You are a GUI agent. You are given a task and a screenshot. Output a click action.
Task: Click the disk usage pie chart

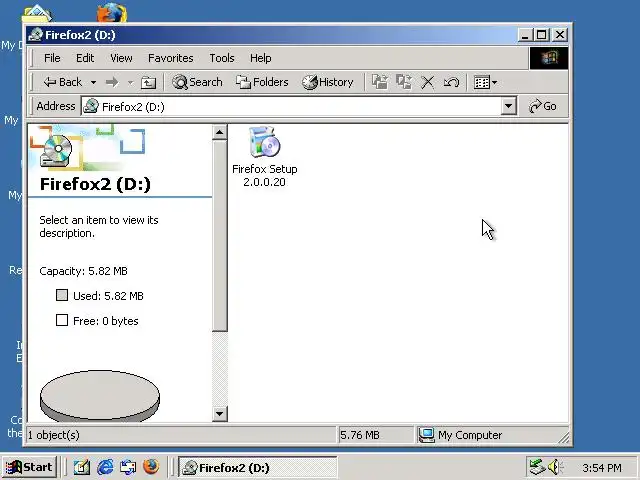point(100,396)
